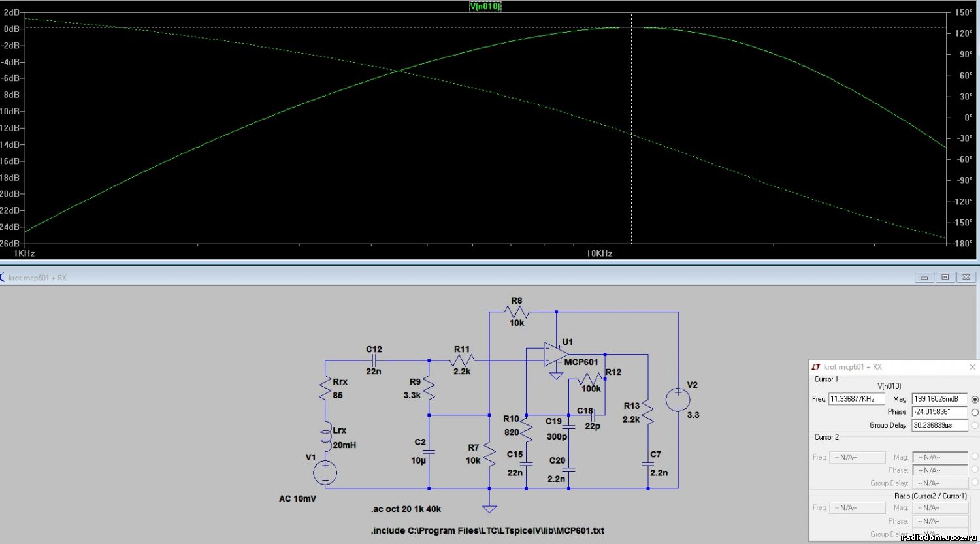Image resolution: width=980 pixels, height=544 pixels.
Task: Click the 0dB magnitude axis label
Action: 12,29
